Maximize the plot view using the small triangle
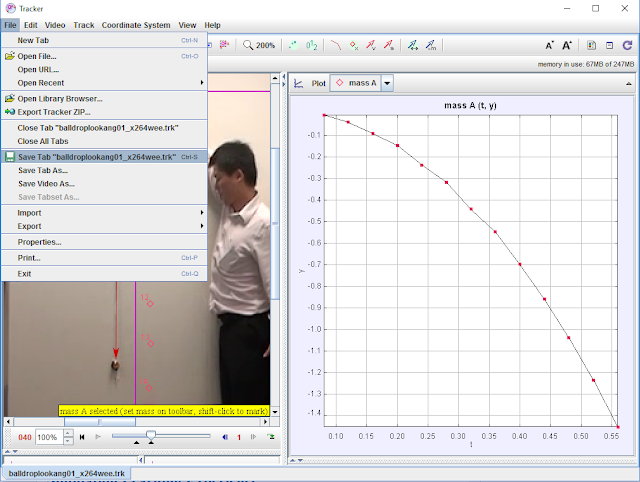Screen dimensions: 640x482 [x=629, y=84]
